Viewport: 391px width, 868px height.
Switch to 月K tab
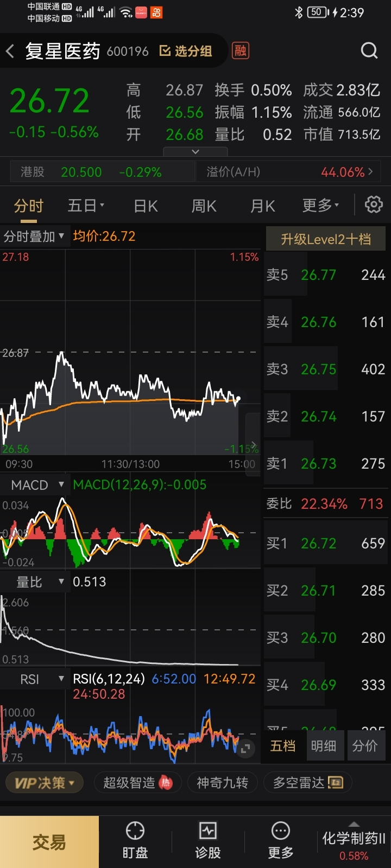(263, 206)
